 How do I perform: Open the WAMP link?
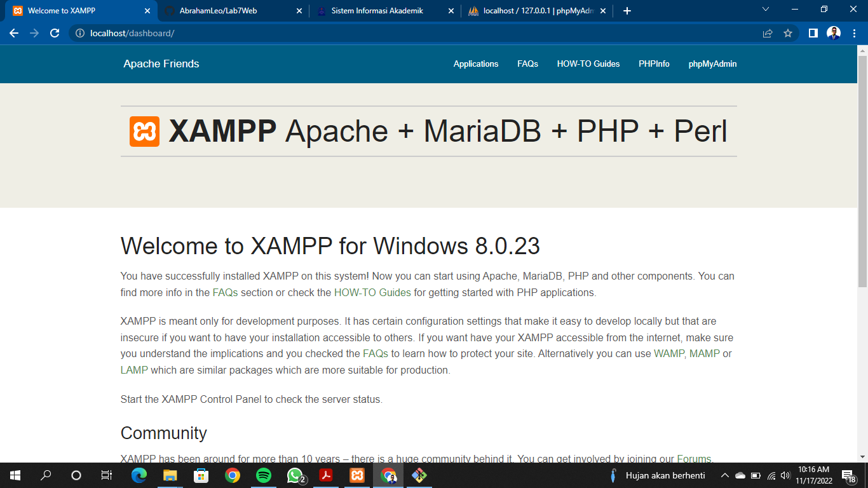(669, 353)
